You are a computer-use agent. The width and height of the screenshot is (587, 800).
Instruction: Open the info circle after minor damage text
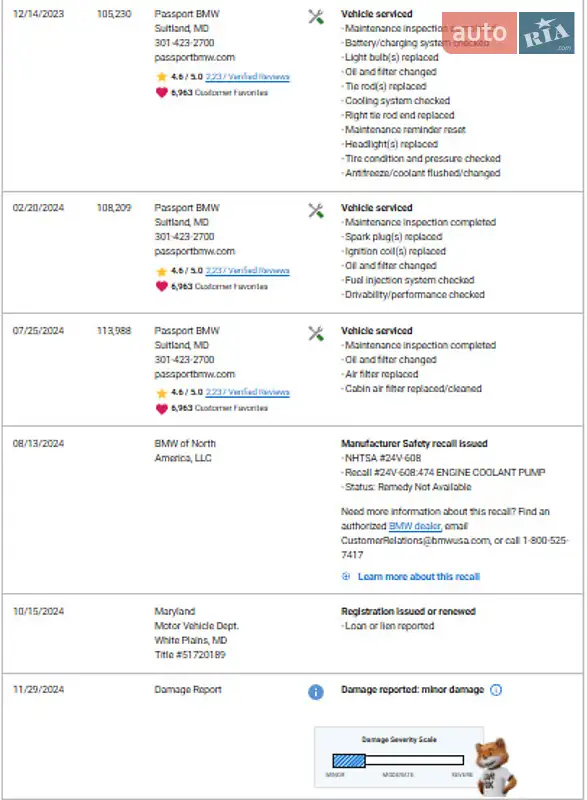tap(496, 690)
